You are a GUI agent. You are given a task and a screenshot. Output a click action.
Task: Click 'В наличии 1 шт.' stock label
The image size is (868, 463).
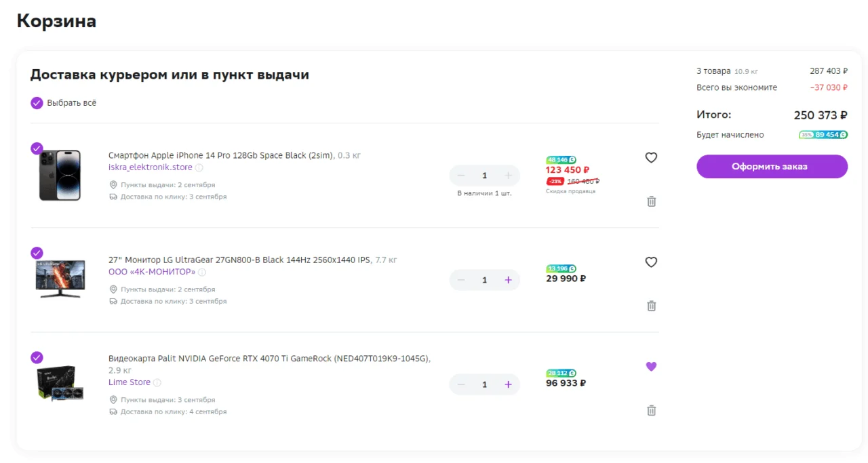coord(484,193)
